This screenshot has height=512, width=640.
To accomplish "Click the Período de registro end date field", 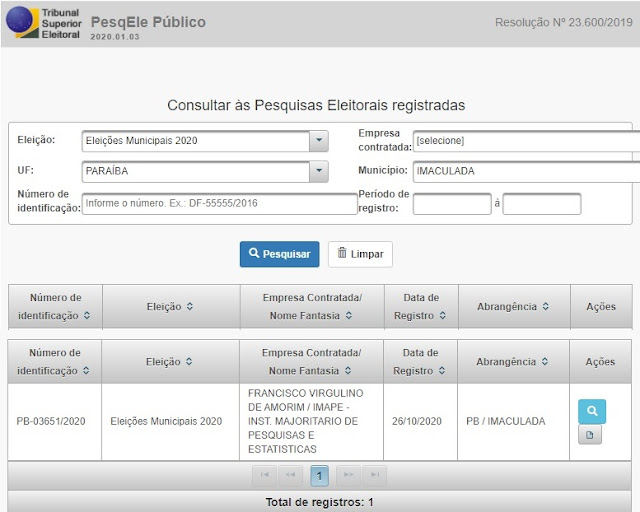I will [541, 204].
